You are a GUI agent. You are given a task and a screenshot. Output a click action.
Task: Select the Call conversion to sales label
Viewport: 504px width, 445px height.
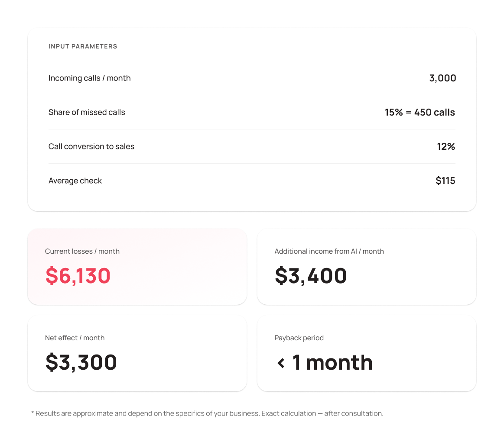[x=91, y=147]
